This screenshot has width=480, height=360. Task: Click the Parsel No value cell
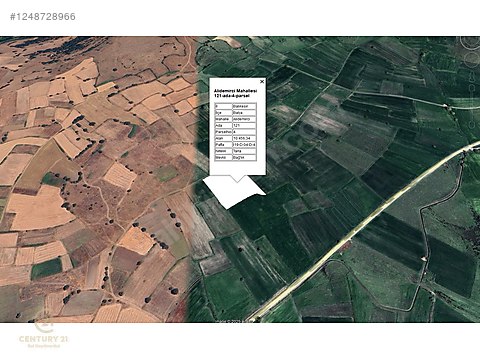coord(244,132)
